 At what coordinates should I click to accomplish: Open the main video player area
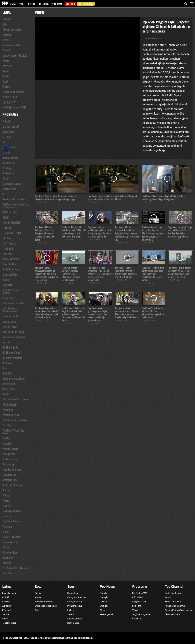point(87,49)
